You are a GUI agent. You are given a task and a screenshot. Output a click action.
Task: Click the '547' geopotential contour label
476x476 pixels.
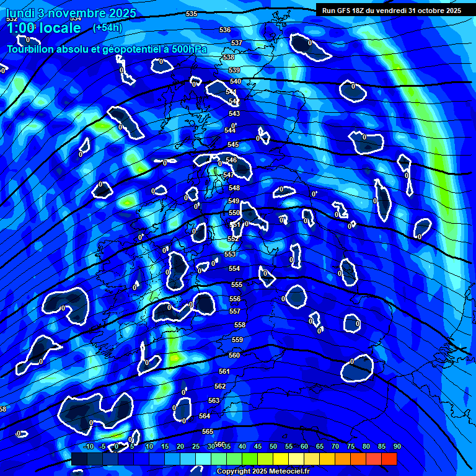(x=228, y=175)
